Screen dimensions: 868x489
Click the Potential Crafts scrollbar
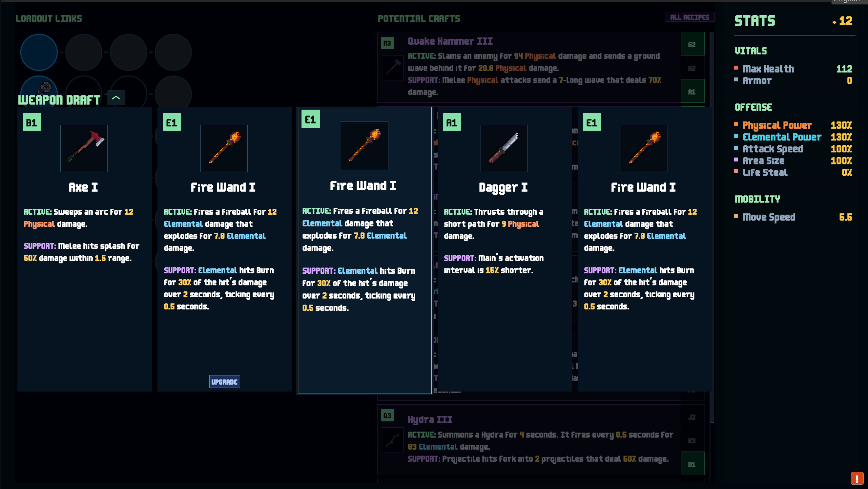click(712, 227)
